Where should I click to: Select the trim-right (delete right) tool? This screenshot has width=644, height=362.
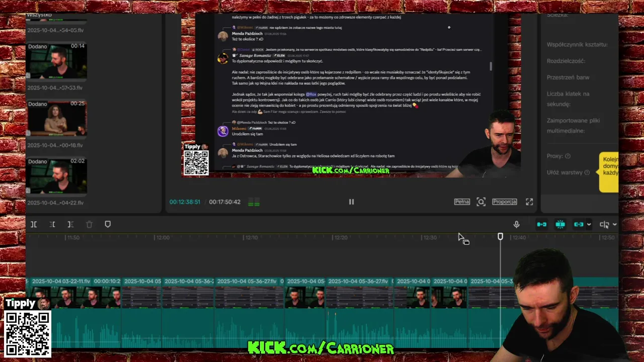[x=70, y=224]
